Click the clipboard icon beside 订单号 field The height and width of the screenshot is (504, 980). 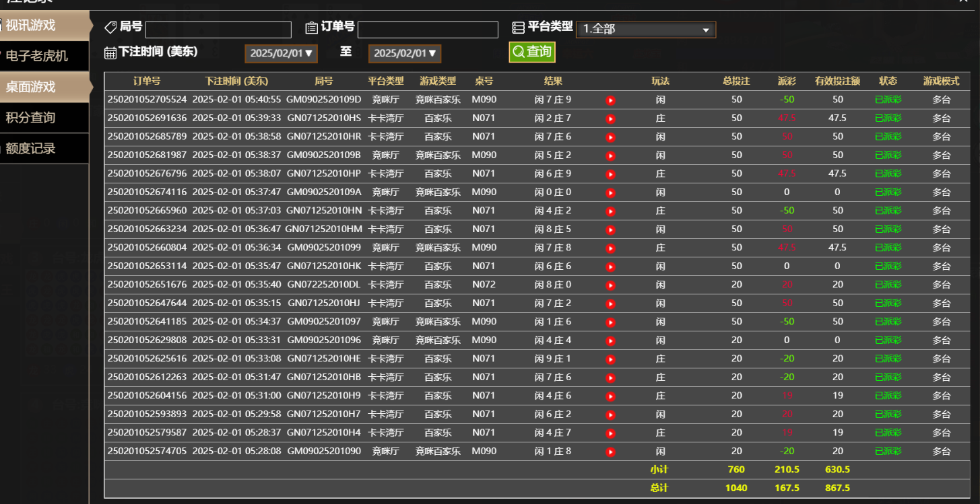coord(311,28)
